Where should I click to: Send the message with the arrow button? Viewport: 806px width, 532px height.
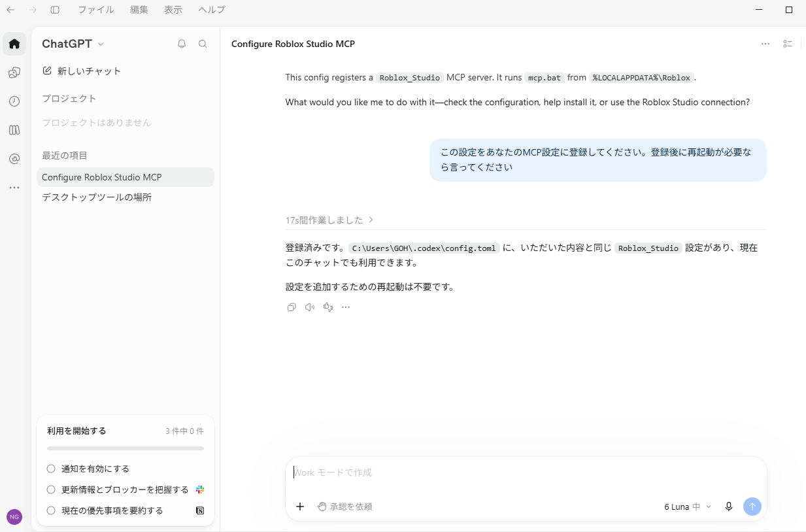752,507
